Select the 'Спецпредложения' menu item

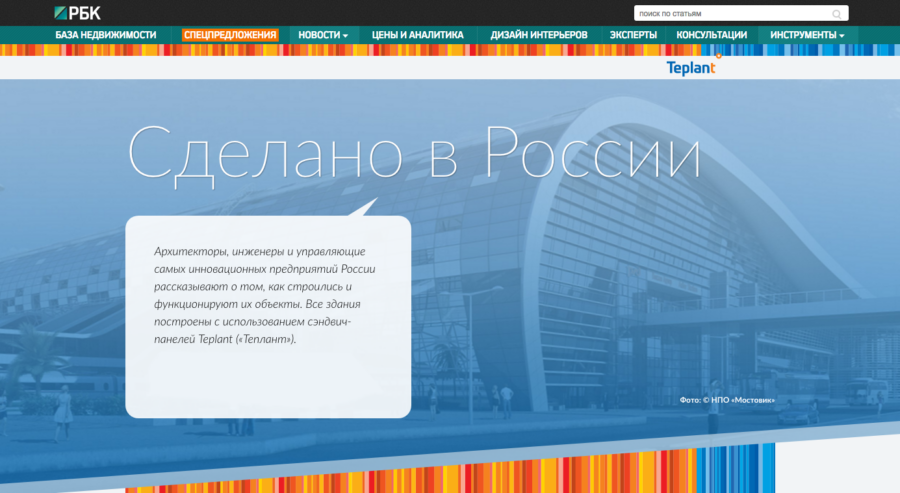(230, 35)
